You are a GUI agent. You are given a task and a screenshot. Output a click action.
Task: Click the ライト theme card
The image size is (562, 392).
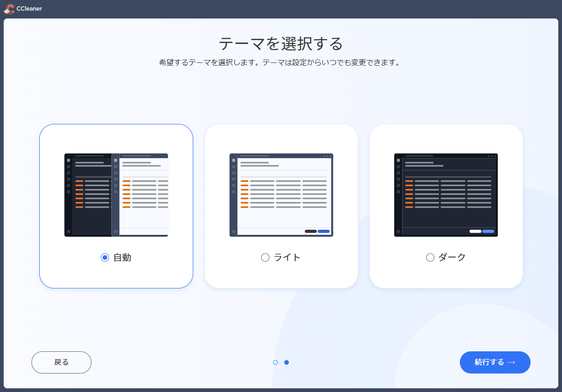tap(281, 206)
